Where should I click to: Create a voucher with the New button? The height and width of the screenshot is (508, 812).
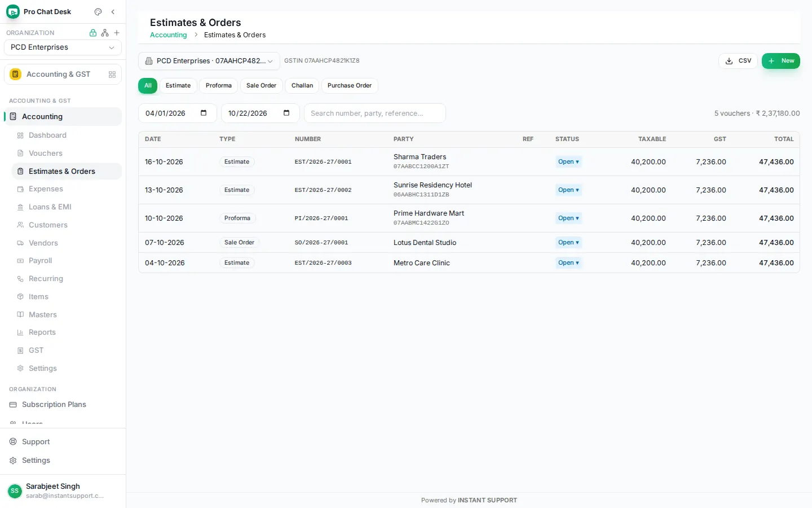(x=781, y=61)
